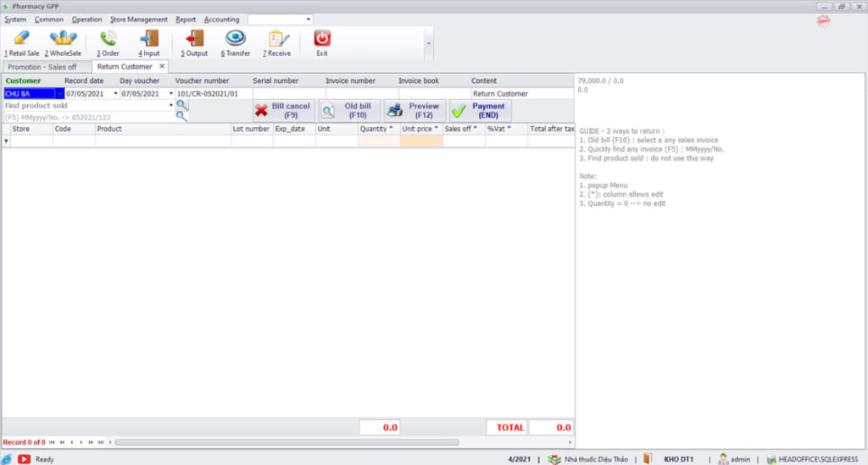The width and height of the screenshot is (868, 465).
Task: Open the WholeSale toolbar icon
Action: pyautogui.click(x=63, y=39)
